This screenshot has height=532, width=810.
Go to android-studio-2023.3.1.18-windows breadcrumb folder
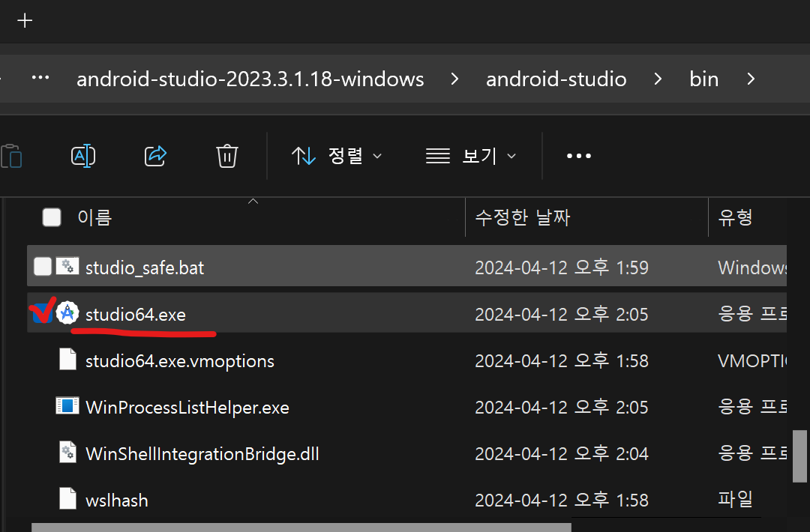[250, 79]
